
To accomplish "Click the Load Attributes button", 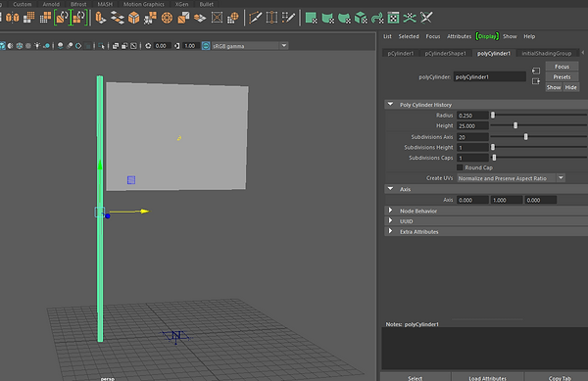I will click(x=487, y=378).
